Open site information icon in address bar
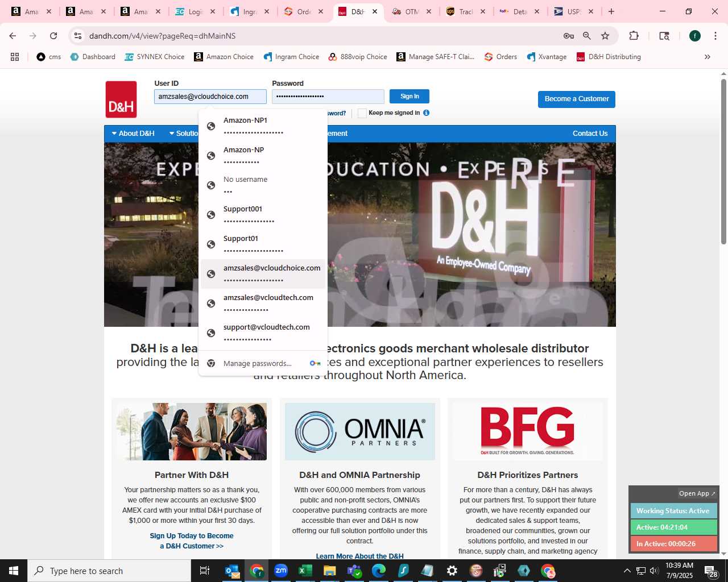Image resolution: width=728 pixels, height=582 pixels. pyautogui.click(x=78, y=36)
